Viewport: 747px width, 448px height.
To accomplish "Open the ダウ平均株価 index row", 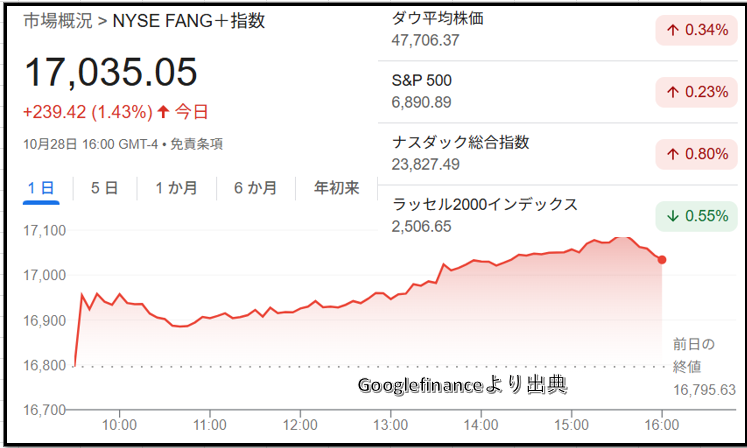I will point(440,18).
